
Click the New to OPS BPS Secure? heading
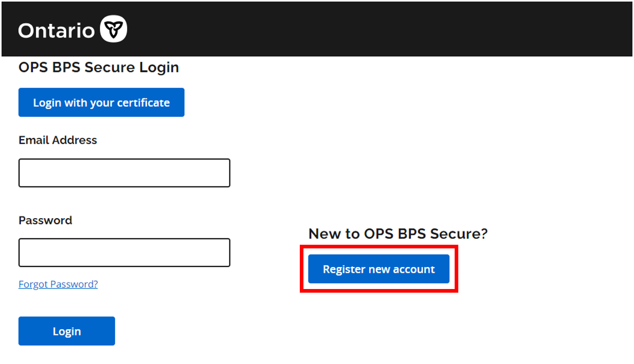[x=398, y=234]
